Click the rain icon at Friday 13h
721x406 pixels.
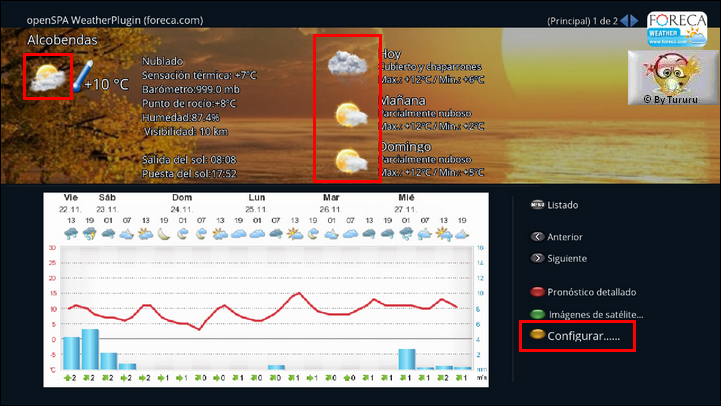(x=71, y=234)
